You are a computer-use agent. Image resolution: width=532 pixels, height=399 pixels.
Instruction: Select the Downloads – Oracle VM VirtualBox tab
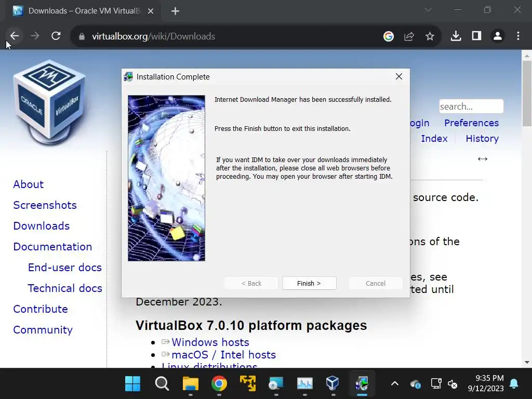(x=83, y=11)
